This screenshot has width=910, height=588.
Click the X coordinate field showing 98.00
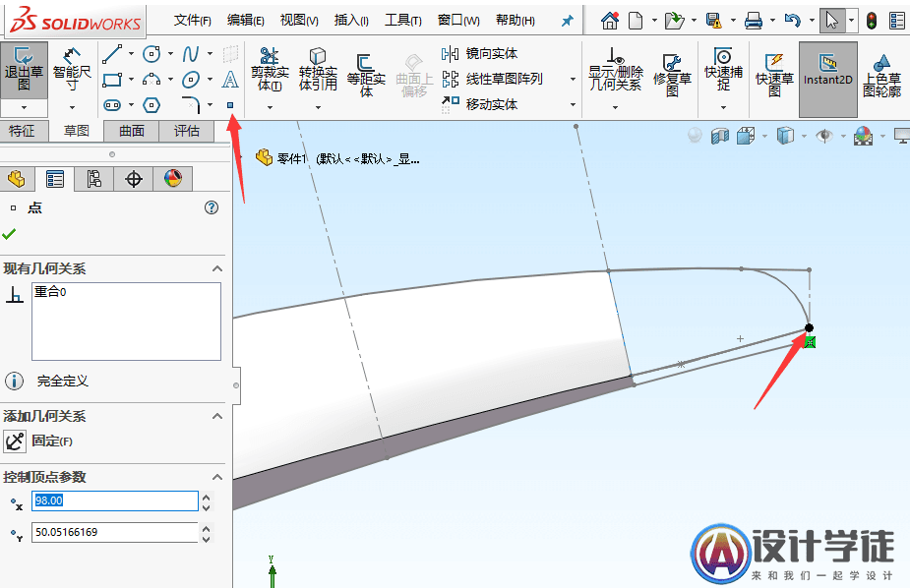click(115, 501)
